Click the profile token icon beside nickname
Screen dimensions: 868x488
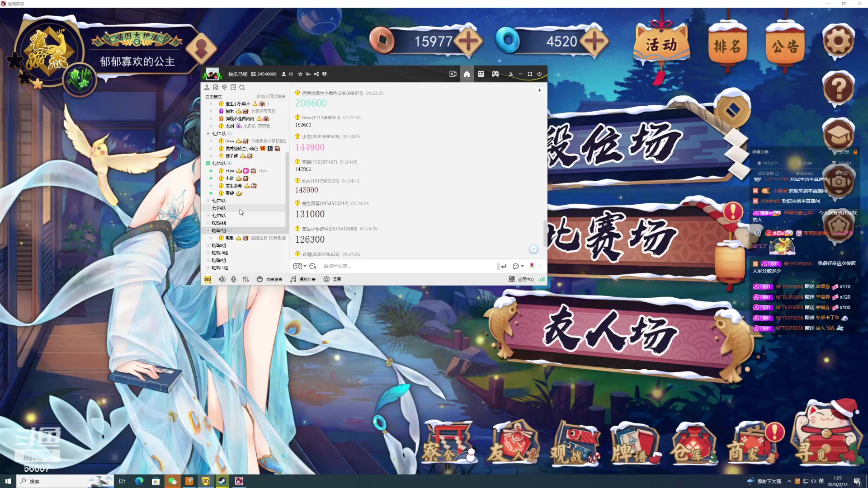[202, 48]
